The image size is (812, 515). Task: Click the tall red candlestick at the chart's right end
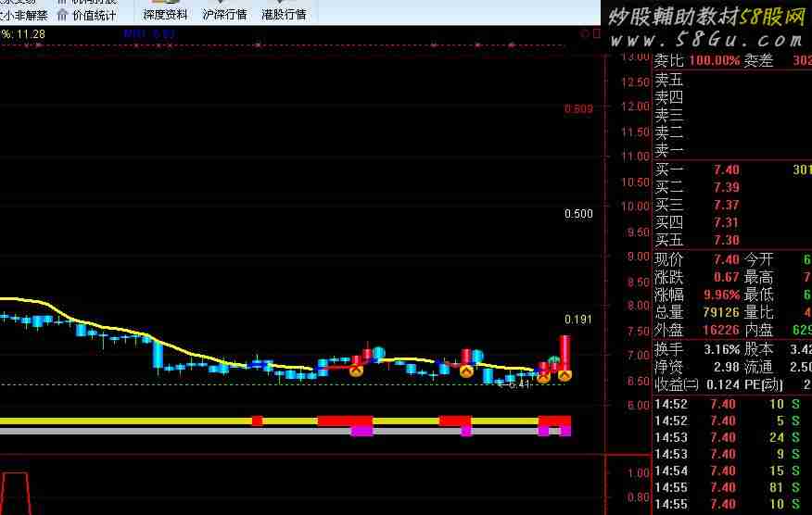(565, 353)
